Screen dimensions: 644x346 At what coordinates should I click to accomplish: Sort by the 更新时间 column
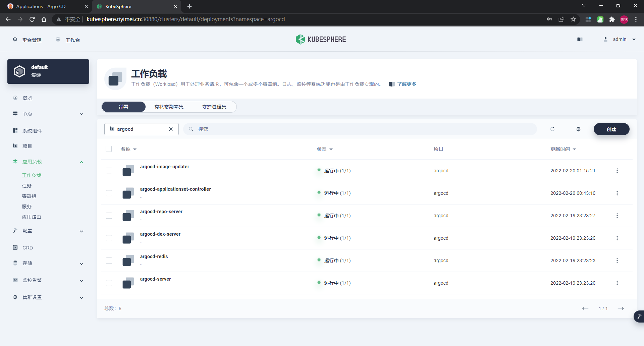pyautogui.click(x=563, y=149)
